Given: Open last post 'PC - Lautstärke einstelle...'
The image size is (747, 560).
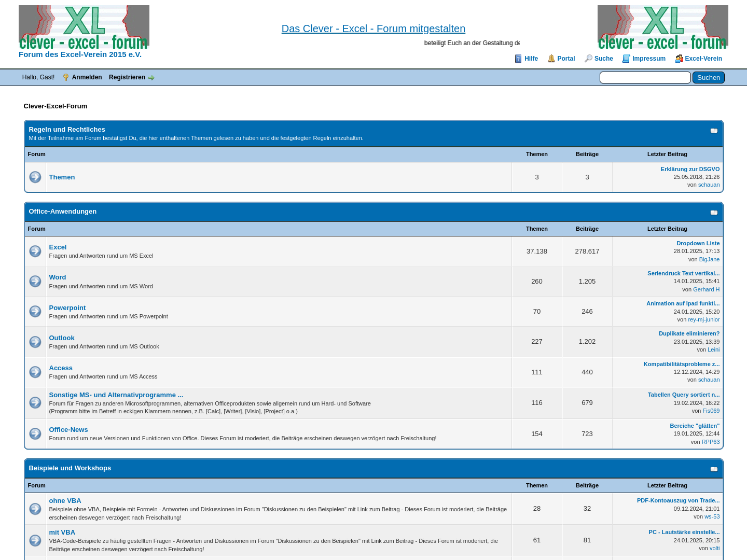Looking at the screenshot, I should [x=684, y=532].
